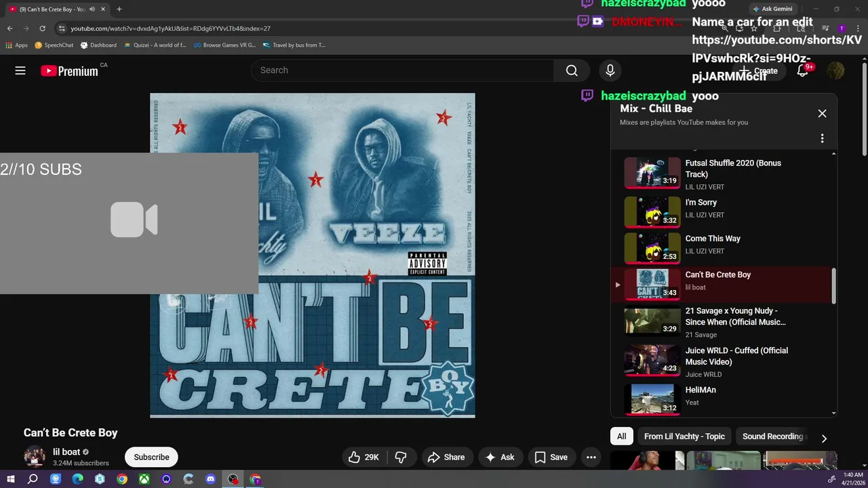Share the Can't Be Crete Boy video
868x488 pixels.
click(x=446, y=457)
